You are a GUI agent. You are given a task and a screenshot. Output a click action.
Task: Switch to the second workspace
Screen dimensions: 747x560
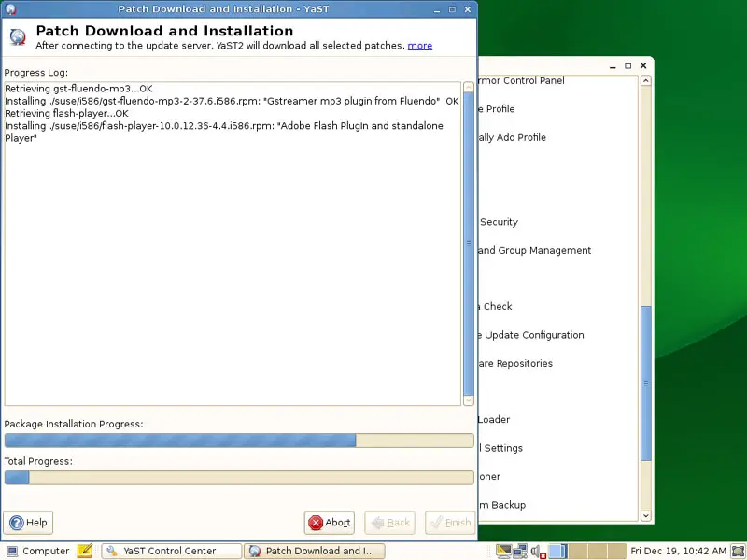click(x=577, y=551)
